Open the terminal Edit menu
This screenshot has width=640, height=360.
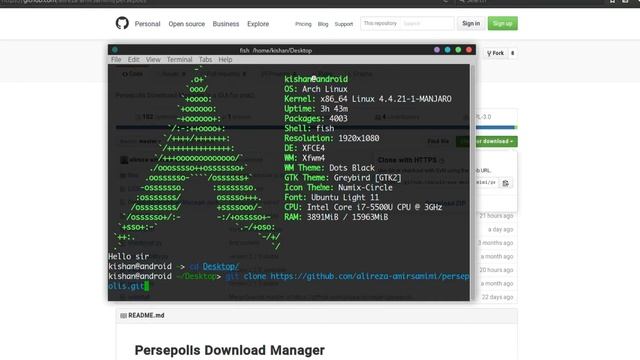(133, 60)
